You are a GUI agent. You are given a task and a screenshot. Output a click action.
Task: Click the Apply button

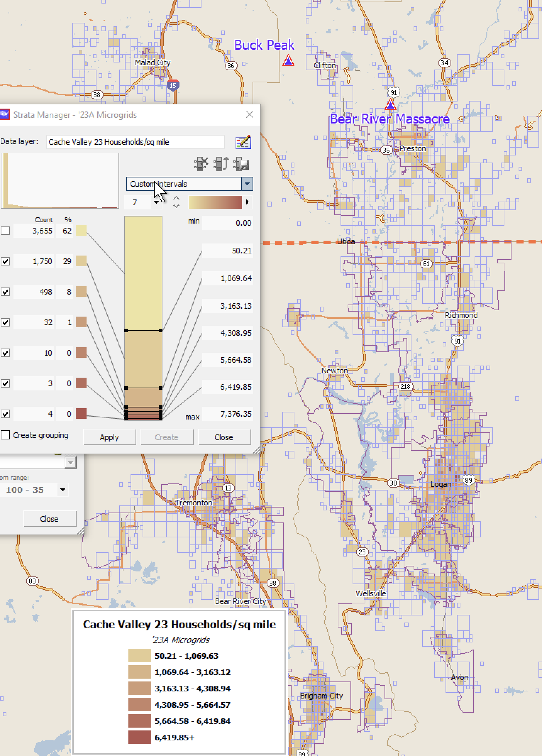point(109,437)
